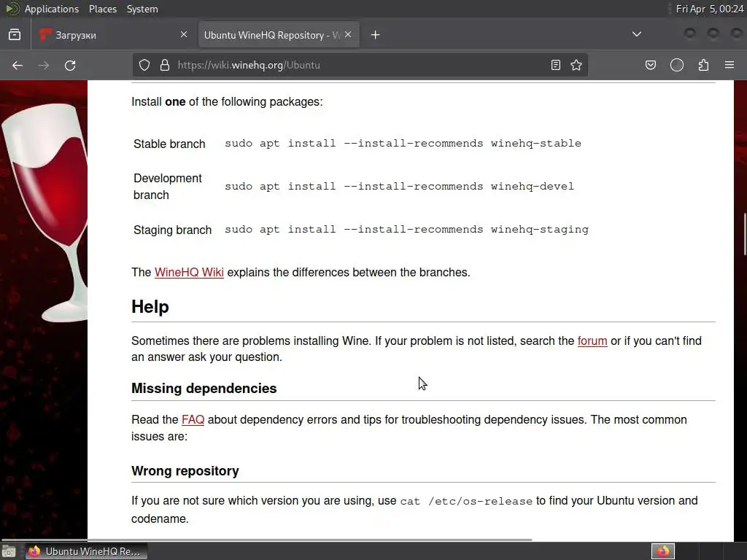Click the winehq-stable install command
747x560 pixels.
point(403,144)
